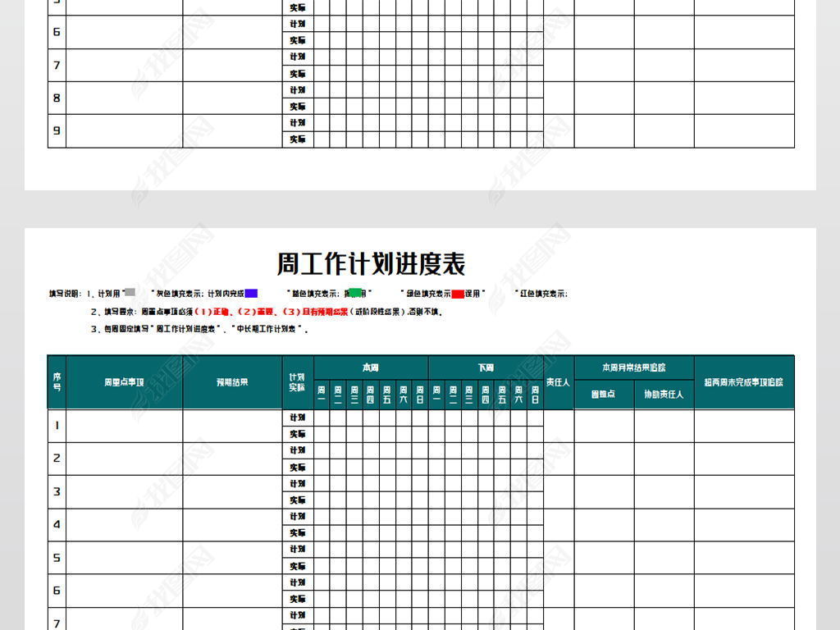The height and width of the screenshot is (630, 840).
Task: Select the 序号 header cell
Action: pyautogui.click(x=57, y=382)
